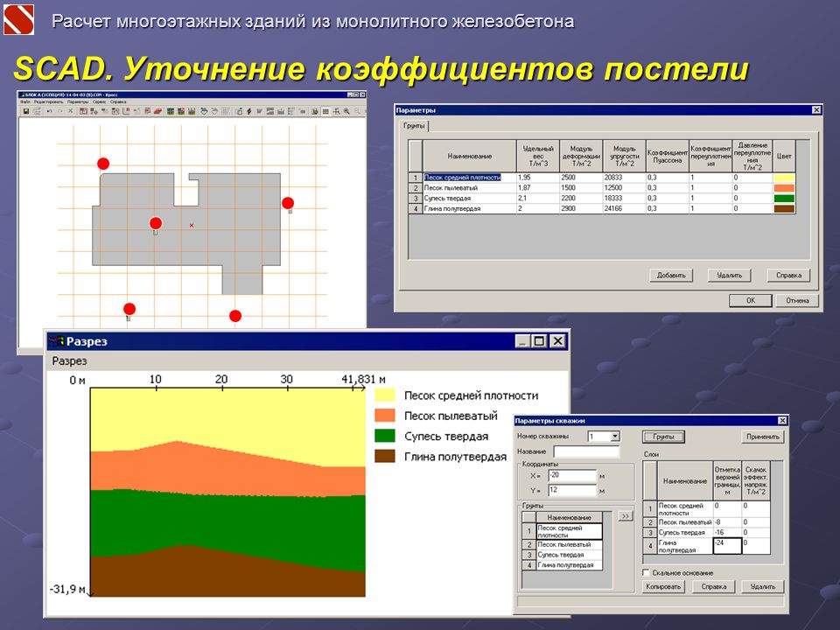Open Справка menu in Кросс menubar
This screenshot has width=840, height=630.
point(118,101)
